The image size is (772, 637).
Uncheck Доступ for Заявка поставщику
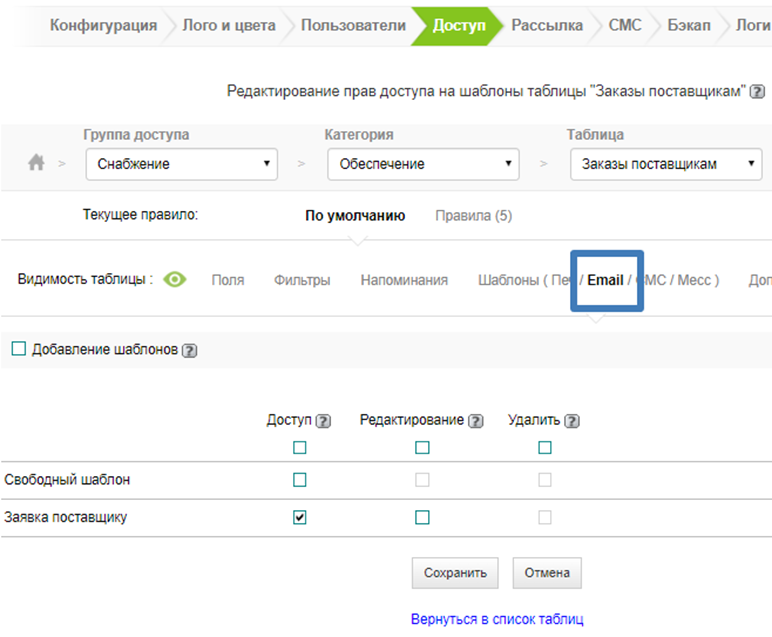pyautogui.click(x=300, y=517)
